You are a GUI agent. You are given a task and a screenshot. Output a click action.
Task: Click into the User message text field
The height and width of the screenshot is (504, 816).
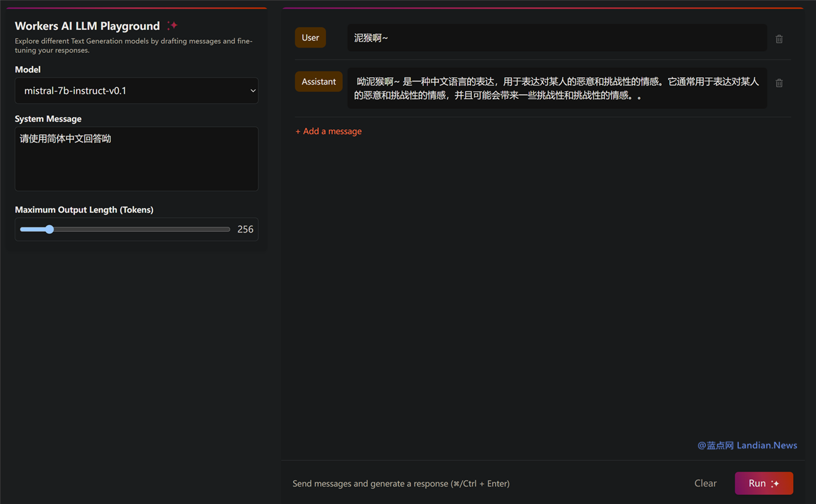[x=557, y=38]
